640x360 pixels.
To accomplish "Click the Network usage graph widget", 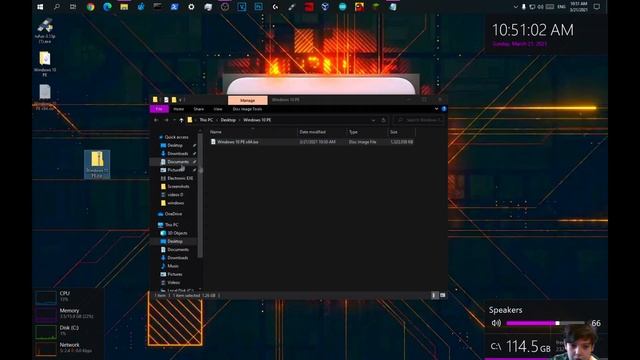I will [x=46, y=349].
